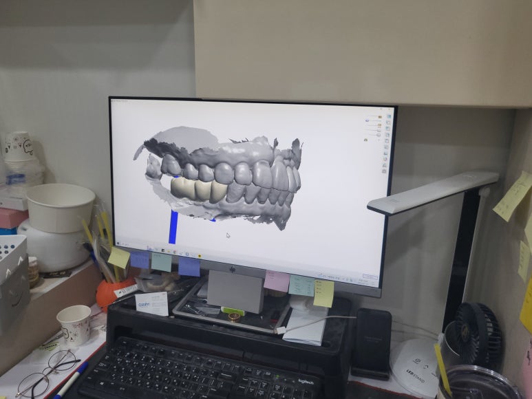Select the cream-colored bridge restoration on the model

pos(198,190)
